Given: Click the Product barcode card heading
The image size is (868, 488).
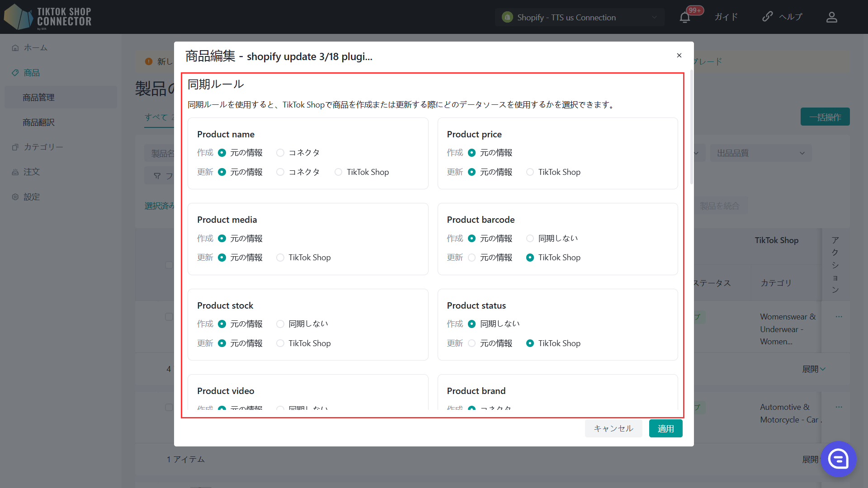Looking at the screenshot, I should pos(481,220).
